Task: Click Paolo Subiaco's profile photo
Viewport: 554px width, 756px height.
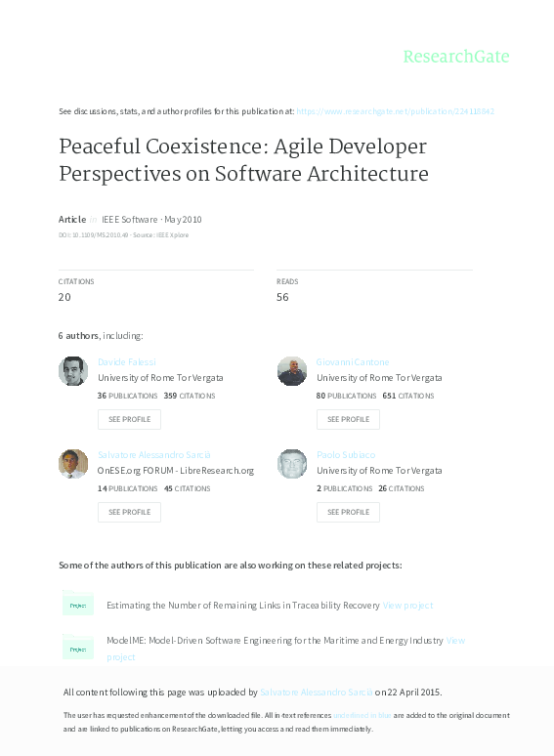Action: pos(292,464)
